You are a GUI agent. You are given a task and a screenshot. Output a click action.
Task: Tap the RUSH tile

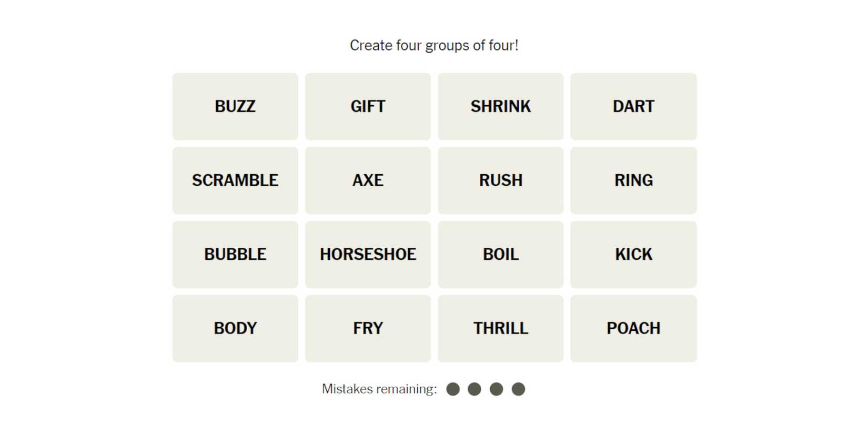500,180
